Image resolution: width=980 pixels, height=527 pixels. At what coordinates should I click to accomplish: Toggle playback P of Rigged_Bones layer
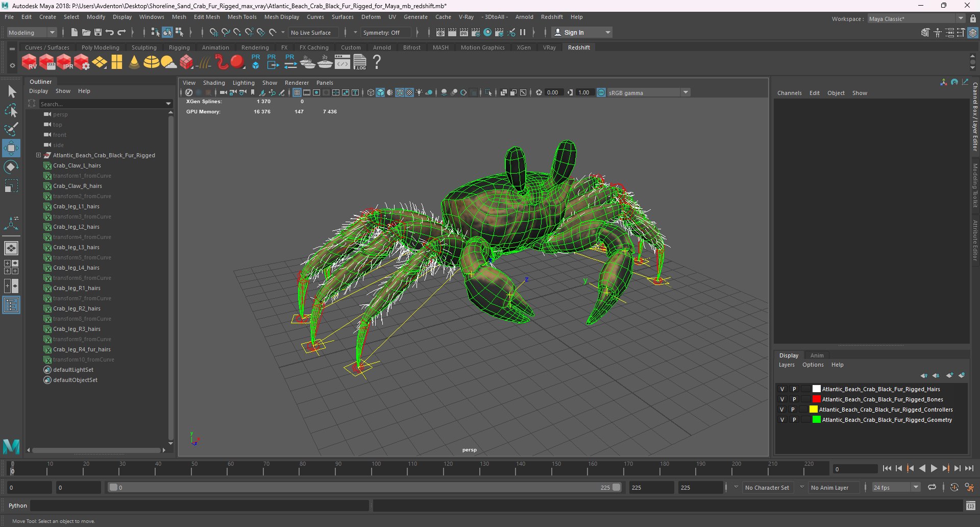(794, 399)
